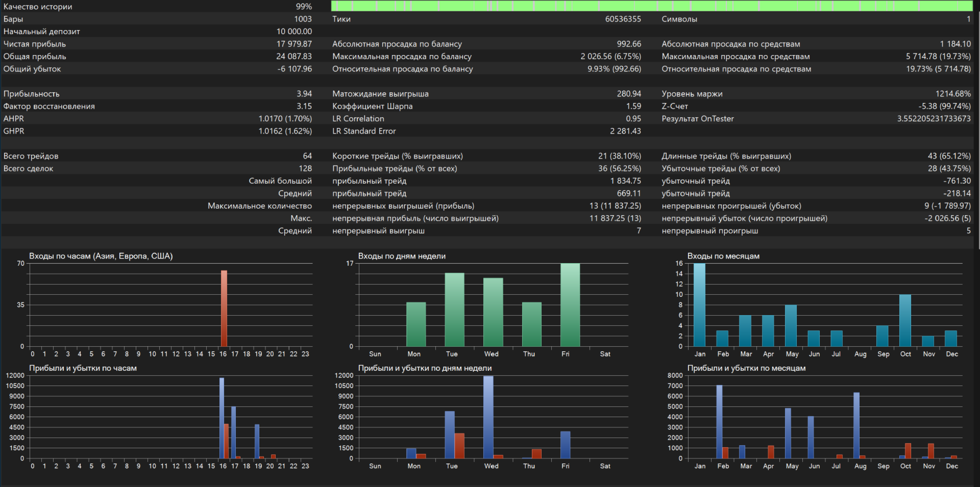Click blue Feb profit bar in monthly profit chart
The width and height of the screenshot is (980, 487).
(719, 421)
